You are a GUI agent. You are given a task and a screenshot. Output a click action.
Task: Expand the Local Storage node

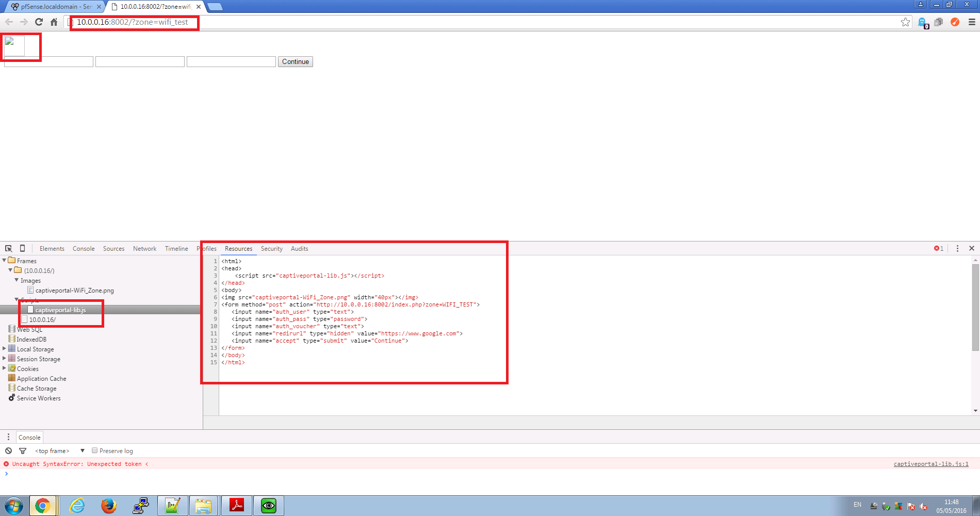5,349
